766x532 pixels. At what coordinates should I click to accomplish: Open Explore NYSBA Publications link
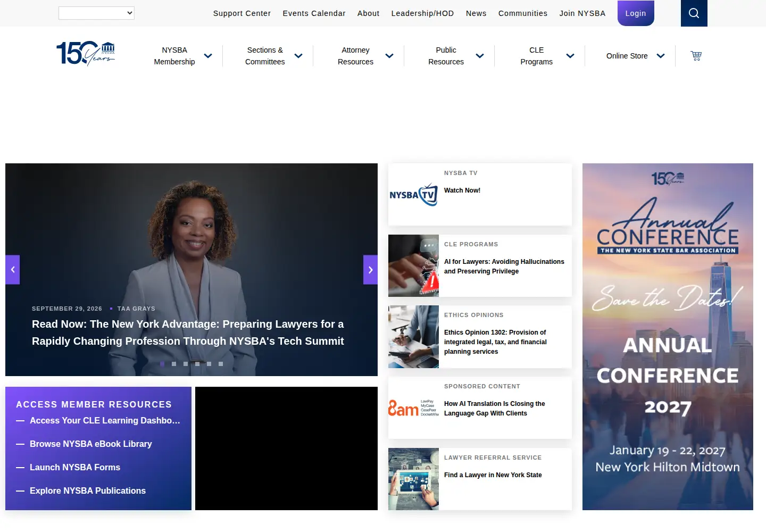click(88, 491)
